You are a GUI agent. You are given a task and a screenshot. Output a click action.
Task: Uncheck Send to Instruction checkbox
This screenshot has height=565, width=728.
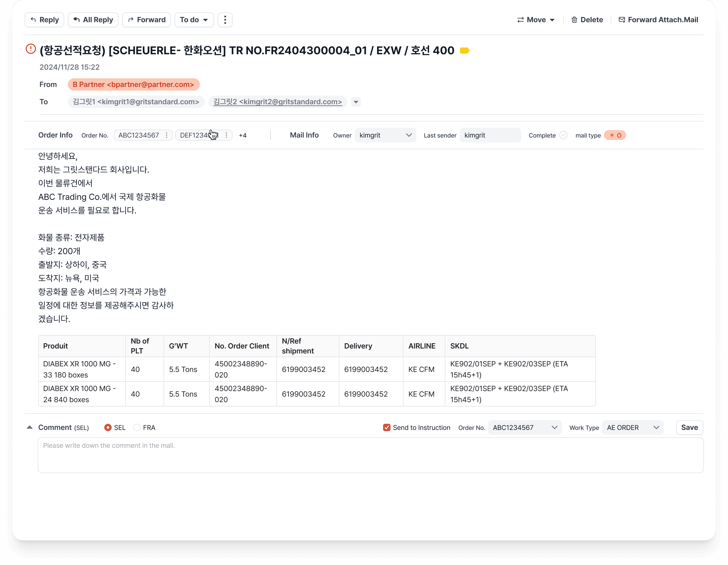[386, 428]
